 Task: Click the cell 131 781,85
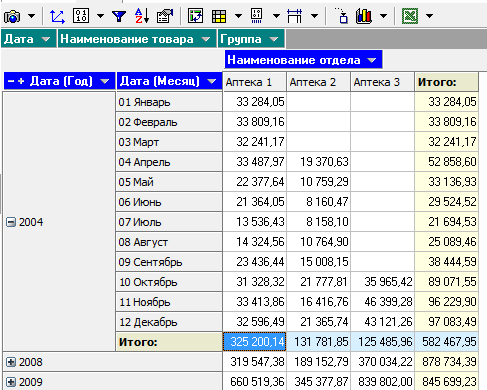tap(318, 342)
